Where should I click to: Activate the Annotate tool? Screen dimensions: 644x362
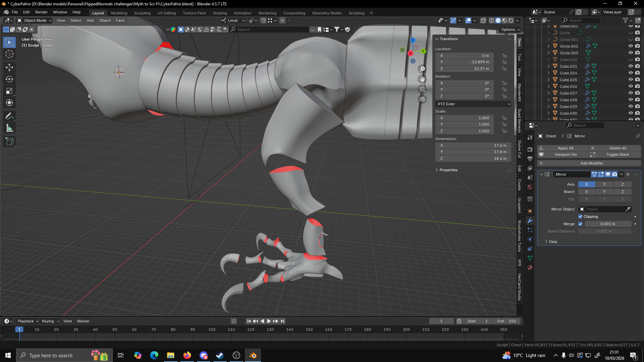pos(9,116)
